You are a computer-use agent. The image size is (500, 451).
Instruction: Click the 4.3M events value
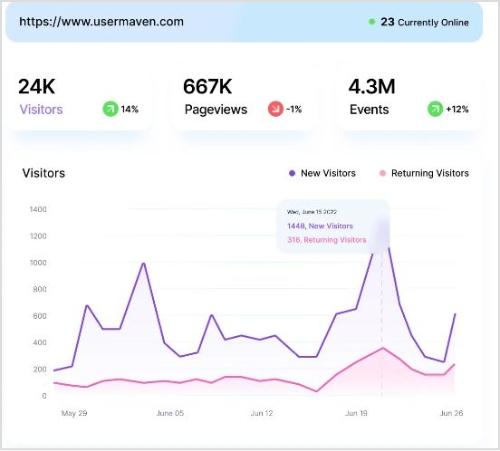click(x=372, y=87)
